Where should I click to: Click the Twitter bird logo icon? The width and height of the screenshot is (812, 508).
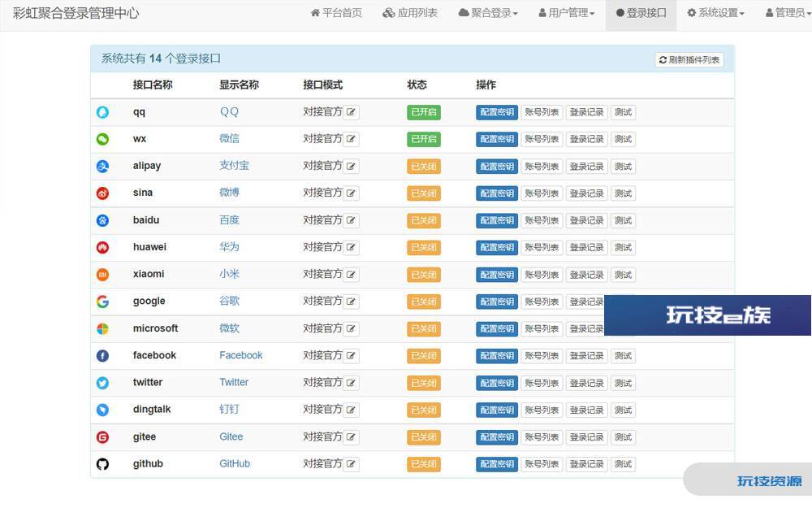(102, 383)
